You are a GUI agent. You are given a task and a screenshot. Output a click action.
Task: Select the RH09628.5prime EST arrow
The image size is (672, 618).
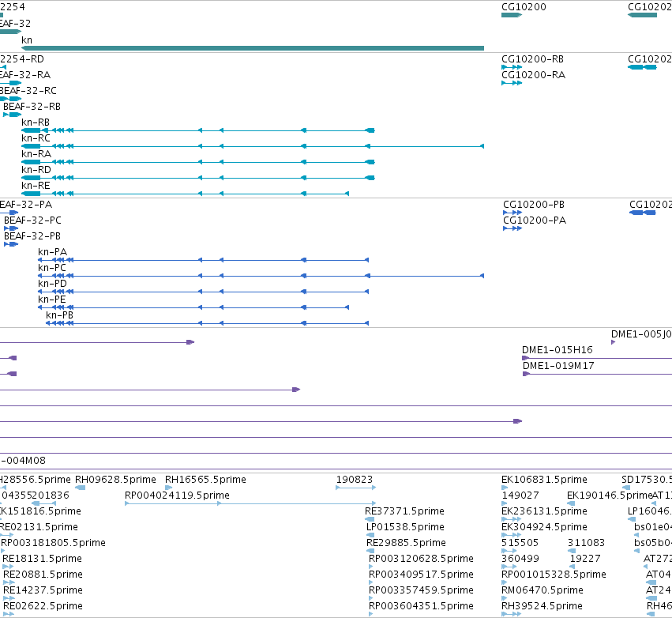click(x=80, y=488)
